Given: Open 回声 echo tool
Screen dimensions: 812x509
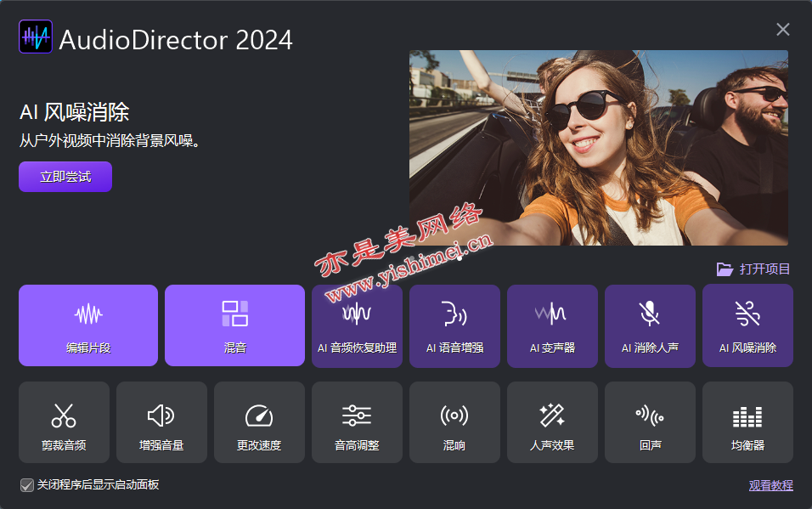Looking at the screenshot, I should click(650, 422).
